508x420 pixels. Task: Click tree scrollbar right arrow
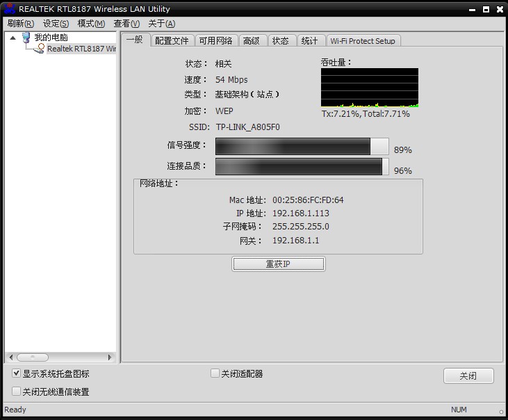[x=110, y=357]
